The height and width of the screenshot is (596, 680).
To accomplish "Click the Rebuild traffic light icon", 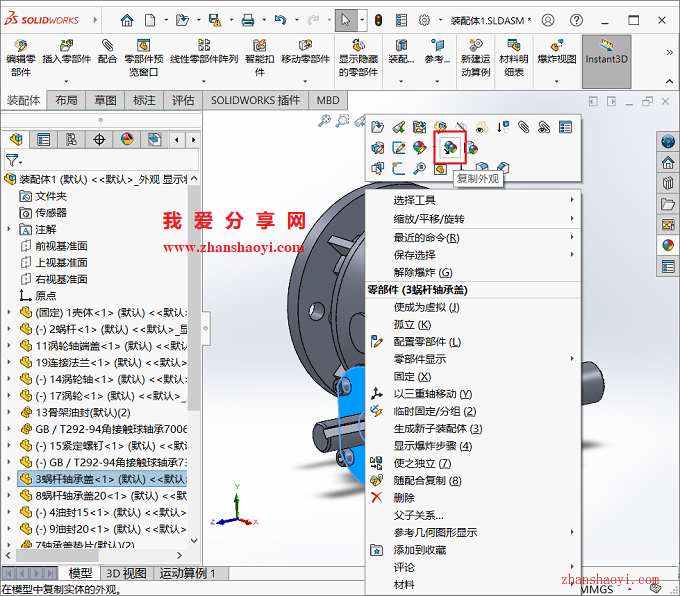I will point(378,20).
